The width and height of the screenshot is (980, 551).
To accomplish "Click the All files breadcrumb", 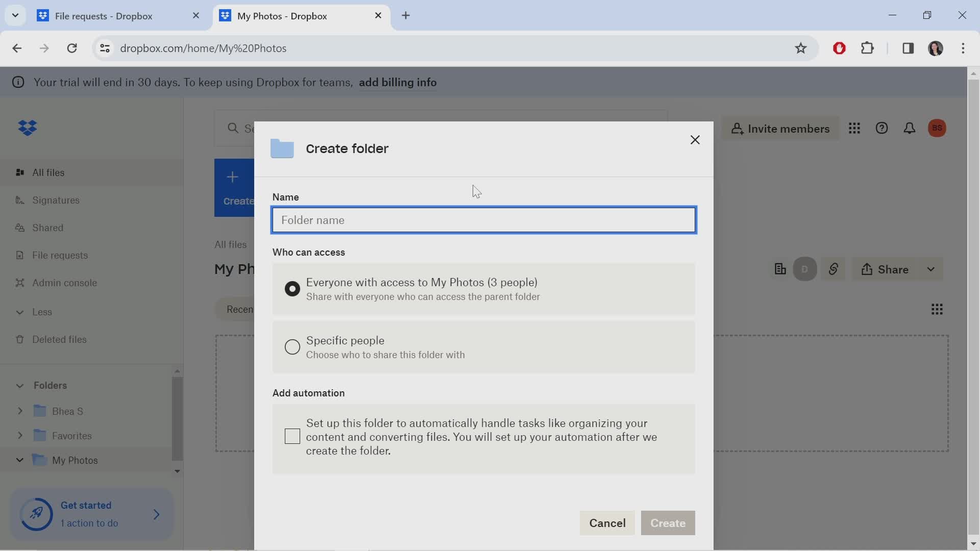I will pyautogui.click(x=230, y=244).
